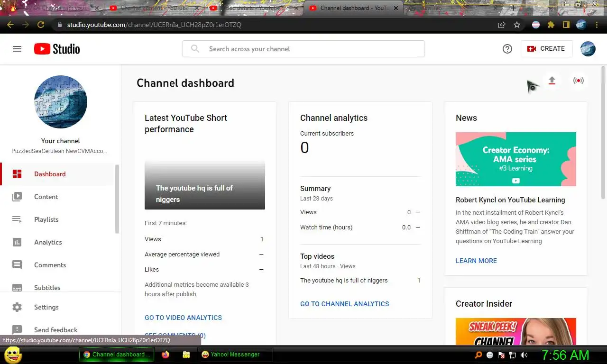
Task: Focus the Search across your channel field
Action: point(303,49)
